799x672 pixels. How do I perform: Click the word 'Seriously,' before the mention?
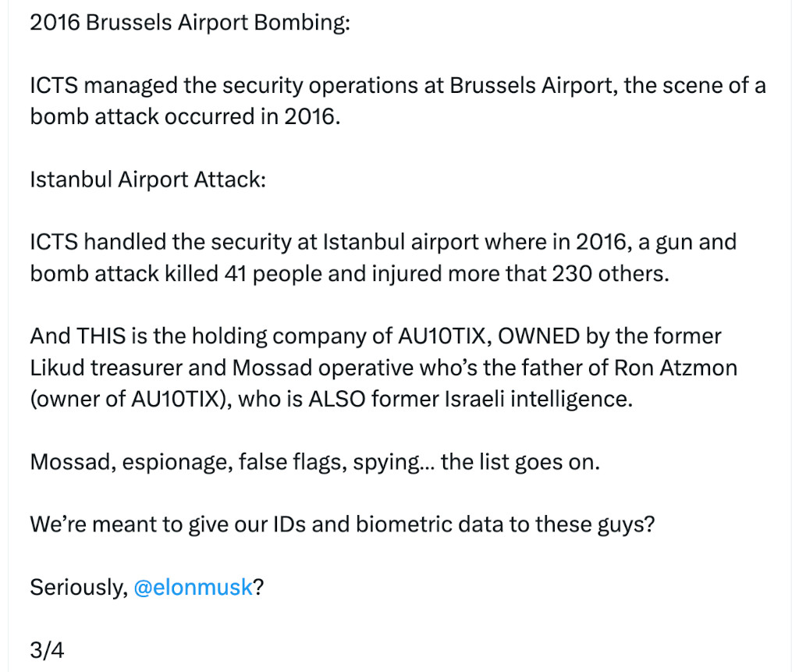pyautogui.click(x=79, y=588)
